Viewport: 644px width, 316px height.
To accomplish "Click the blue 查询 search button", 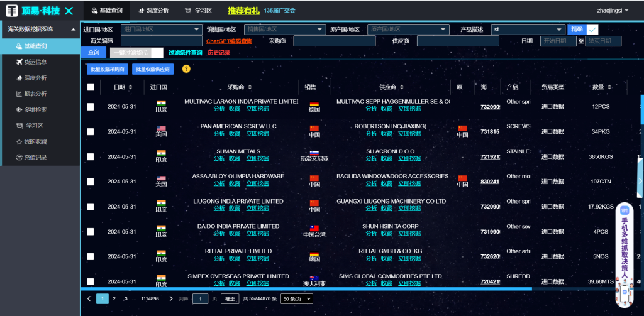I will coord(94,52).
